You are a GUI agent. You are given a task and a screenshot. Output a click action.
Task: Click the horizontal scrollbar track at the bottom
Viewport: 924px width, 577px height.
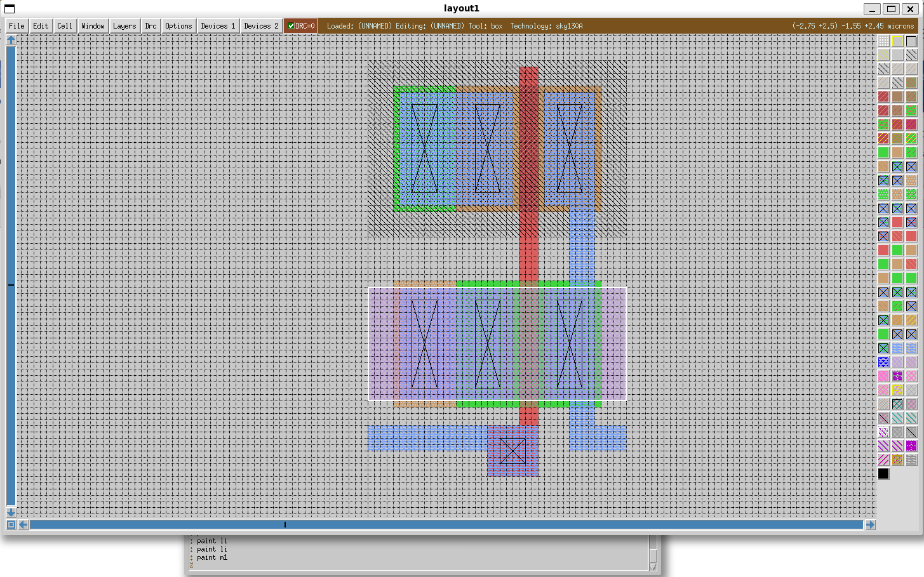click(446, 524)
